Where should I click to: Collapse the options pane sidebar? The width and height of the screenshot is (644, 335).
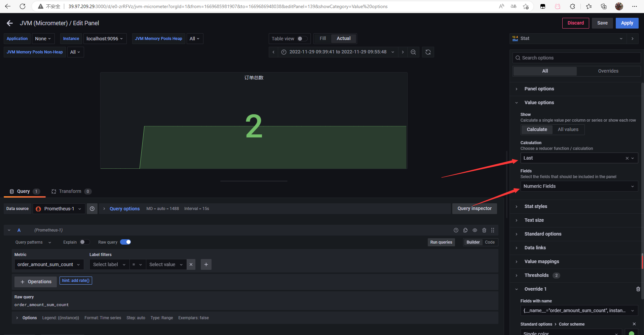point(633,39)
